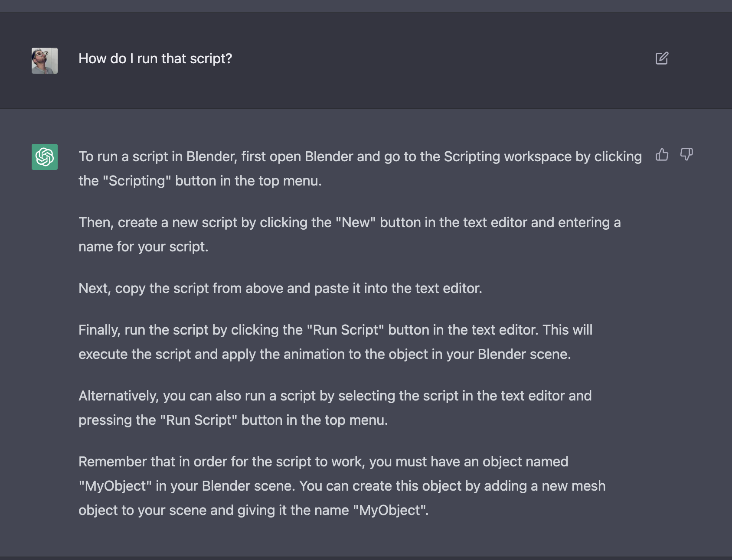Click the ChatGPT logo avatar
Screen dimensions: 732x560
(x=45, y=157)
